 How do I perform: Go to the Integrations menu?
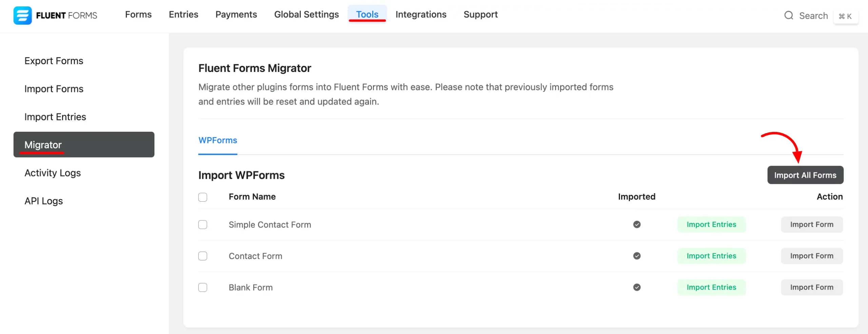click(x=420, y=15)
